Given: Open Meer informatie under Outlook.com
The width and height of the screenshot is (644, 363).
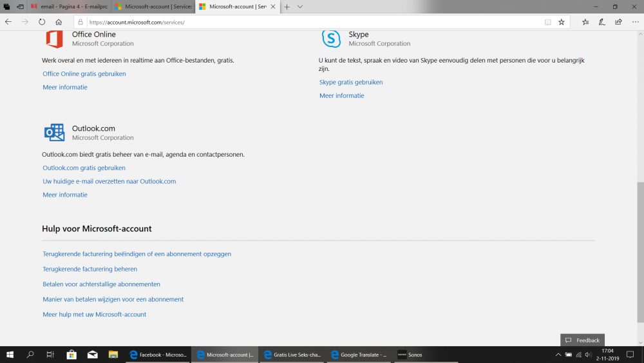Looking at the screenshot, I should click(x=65, y=195).
